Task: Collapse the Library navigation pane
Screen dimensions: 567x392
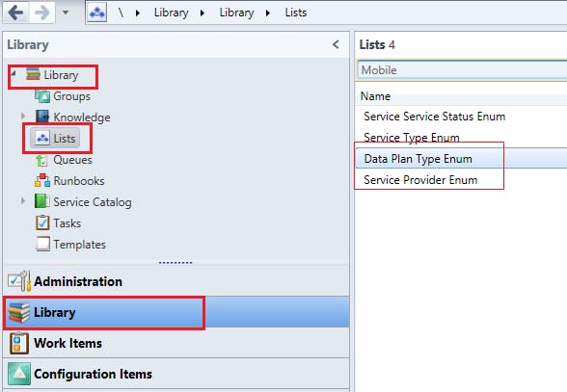Action: tap(336, 44)
